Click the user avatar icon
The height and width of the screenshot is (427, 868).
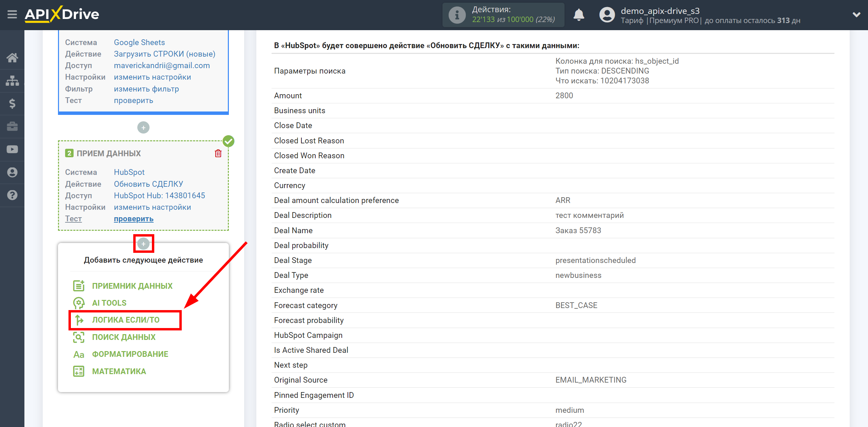(607, 15)
